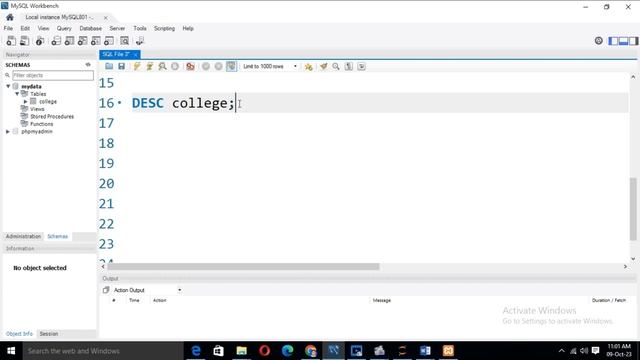Expand the college table
Image resolution: width=640 pixels, height=360 pixels.
(x=25, y=102)
